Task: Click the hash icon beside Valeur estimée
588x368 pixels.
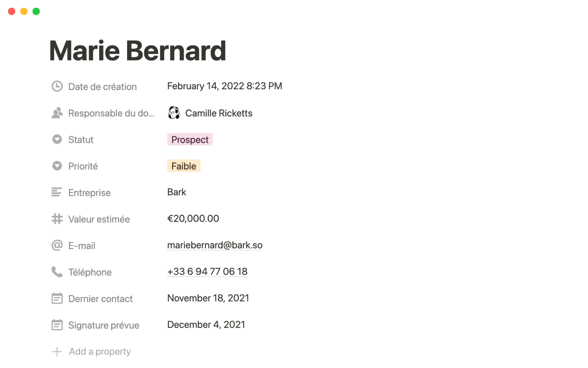Action: click(57, 219)
